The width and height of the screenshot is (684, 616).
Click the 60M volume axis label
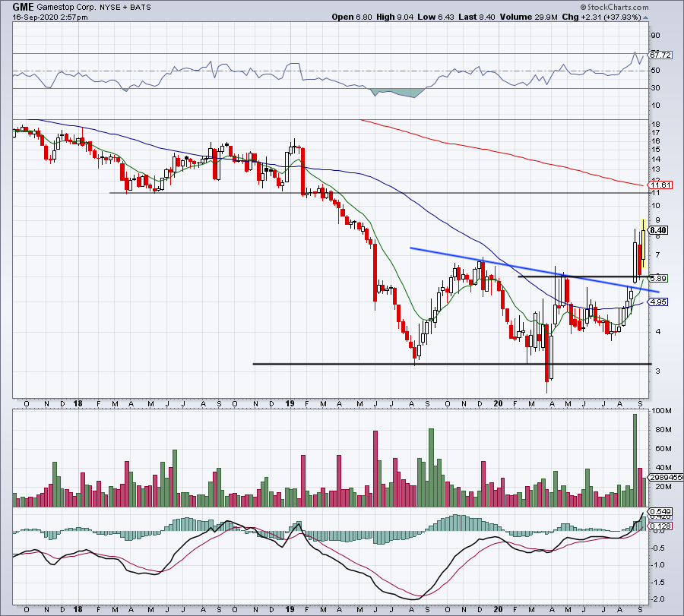click(x=663, y=449)
